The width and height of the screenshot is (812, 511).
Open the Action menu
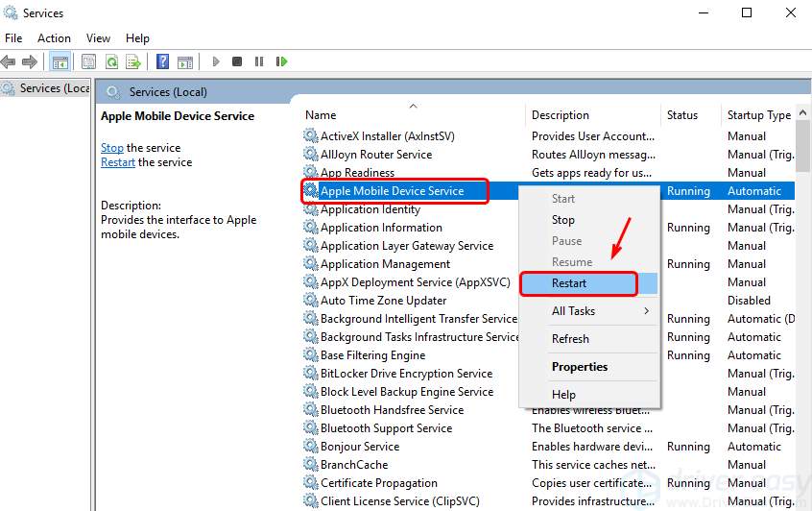tap(54, 38)
